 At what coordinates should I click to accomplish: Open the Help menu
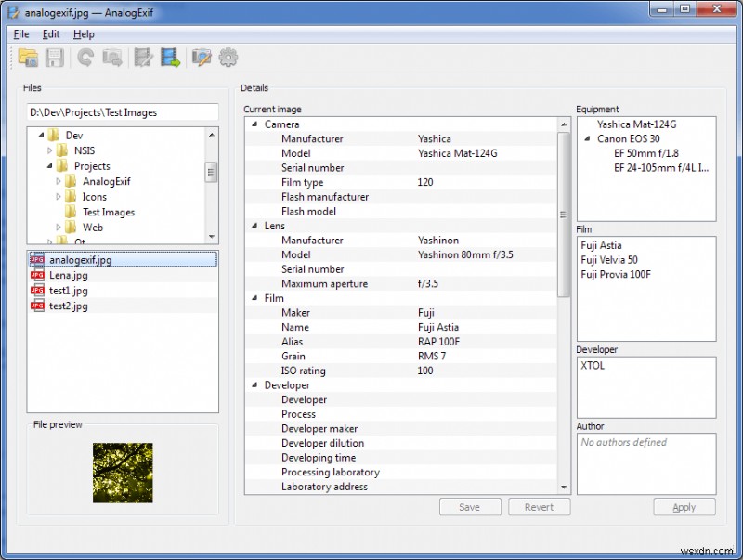[x=84, y=34]
